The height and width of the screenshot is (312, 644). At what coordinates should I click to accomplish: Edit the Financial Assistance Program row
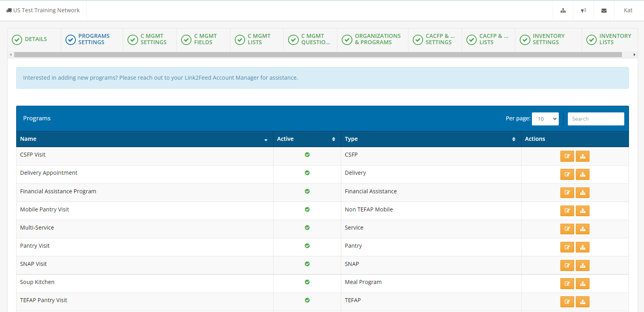click(x=567, y=192)
